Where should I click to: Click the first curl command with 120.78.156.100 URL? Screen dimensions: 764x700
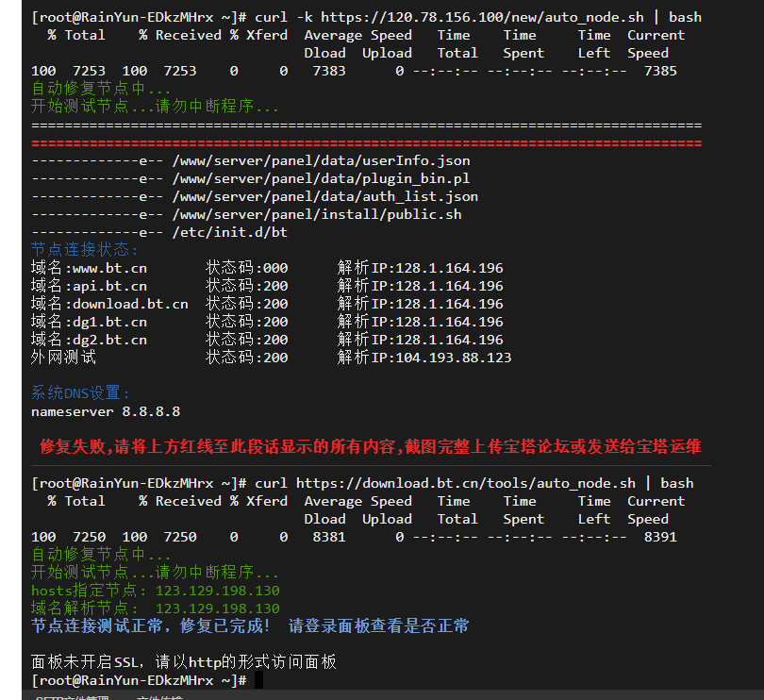click(478, 18)
